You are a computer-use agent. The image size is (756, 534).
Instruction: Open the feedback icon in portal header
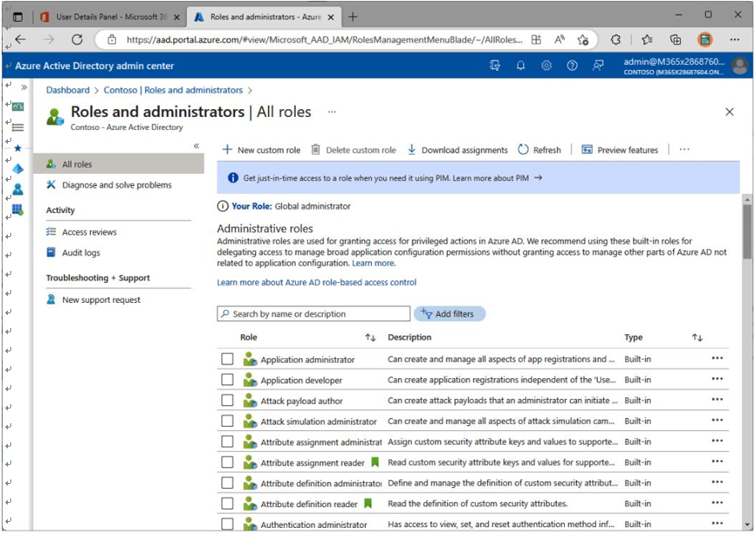[598, 65]
